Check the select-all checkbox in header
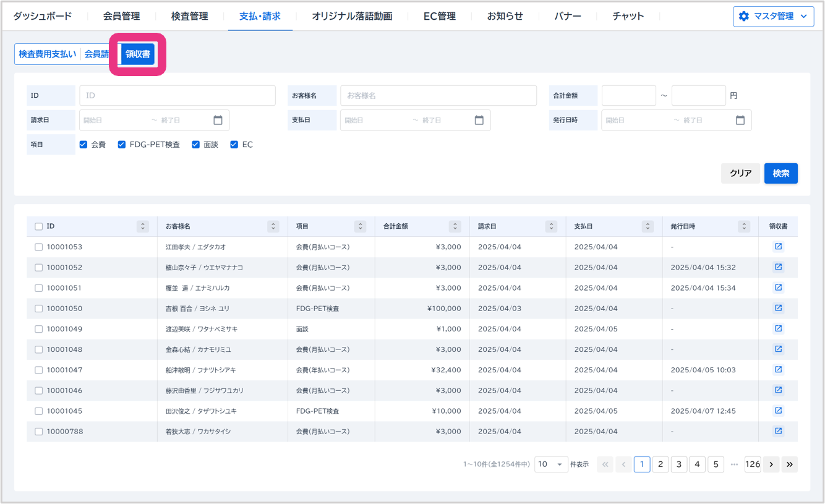 [x=39, y=226]
